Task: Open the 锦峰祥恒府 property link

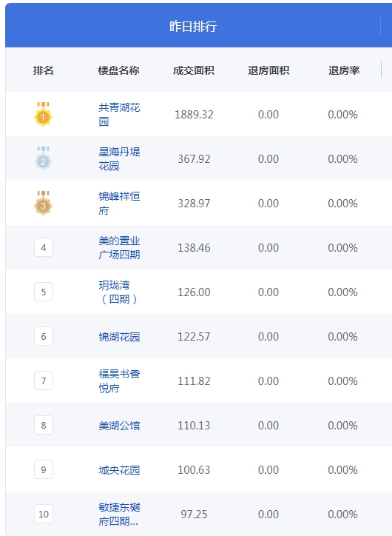Action: pos(119,204)
